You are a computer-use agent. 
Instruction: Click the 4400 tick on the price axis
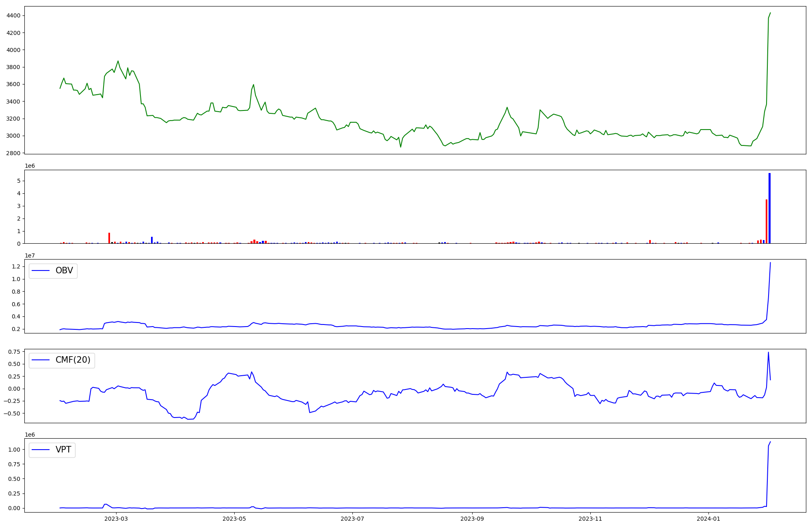(x=13, y=15)
